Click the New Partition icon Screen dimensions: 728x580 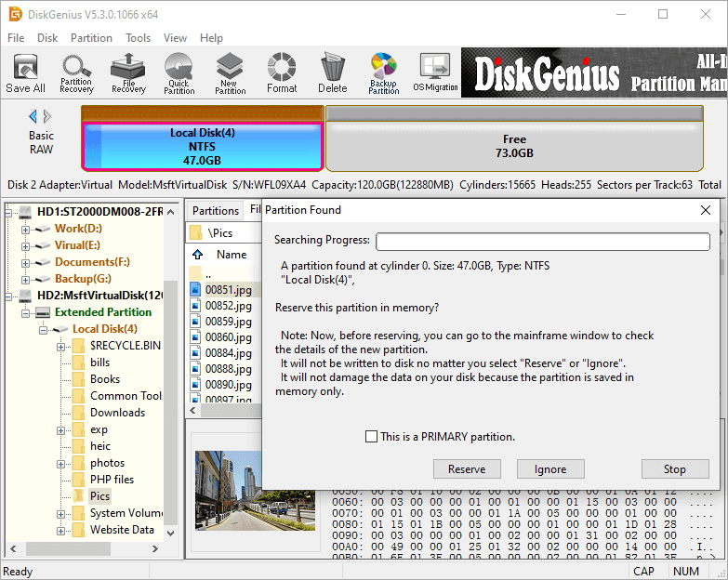click(230, 72)
